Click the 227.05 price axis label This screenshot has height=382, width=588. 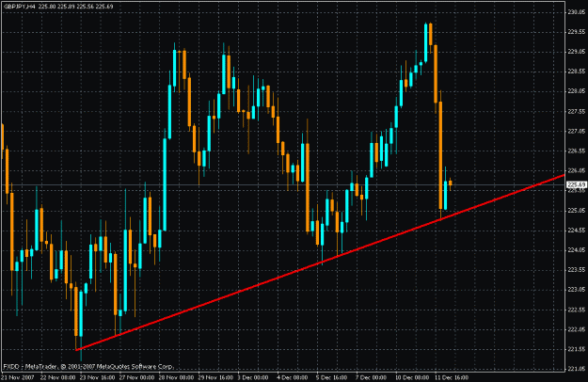(577, 131)
